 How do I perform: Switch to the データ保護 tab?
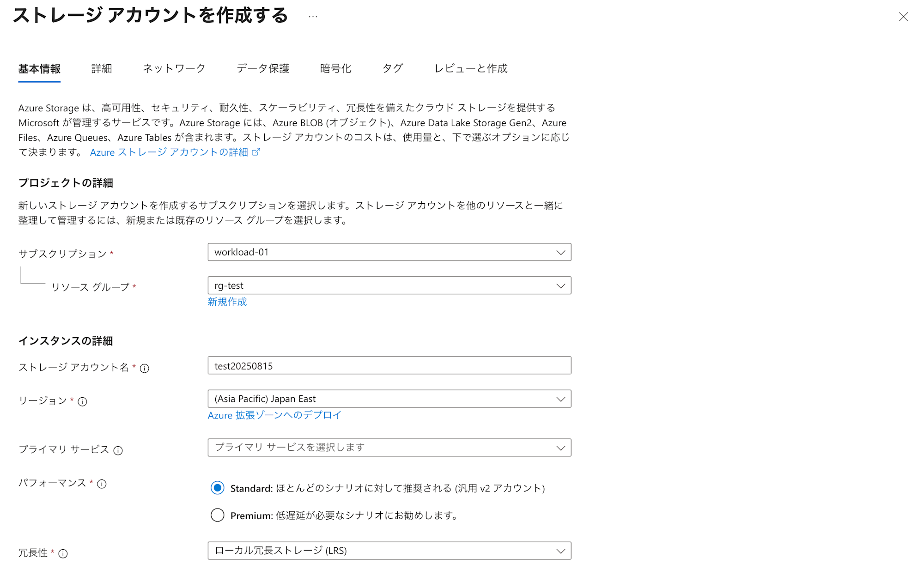[x=263, y=69]
